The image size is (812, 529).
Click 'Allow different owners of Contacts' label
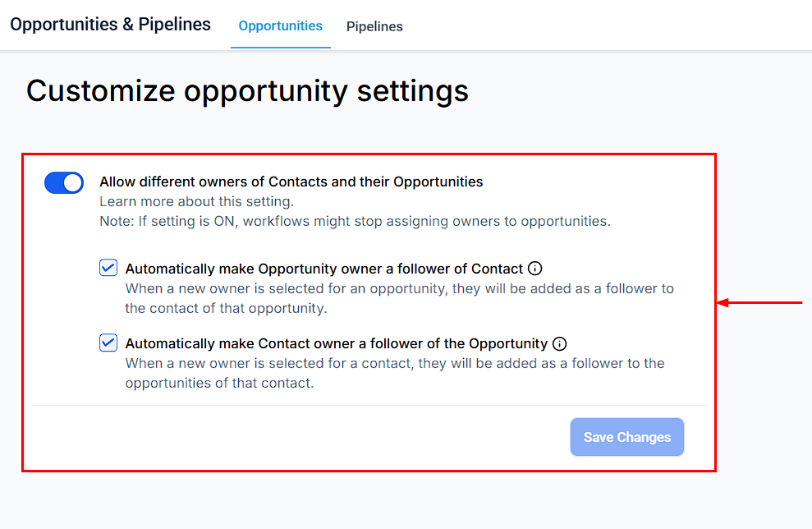291,182
